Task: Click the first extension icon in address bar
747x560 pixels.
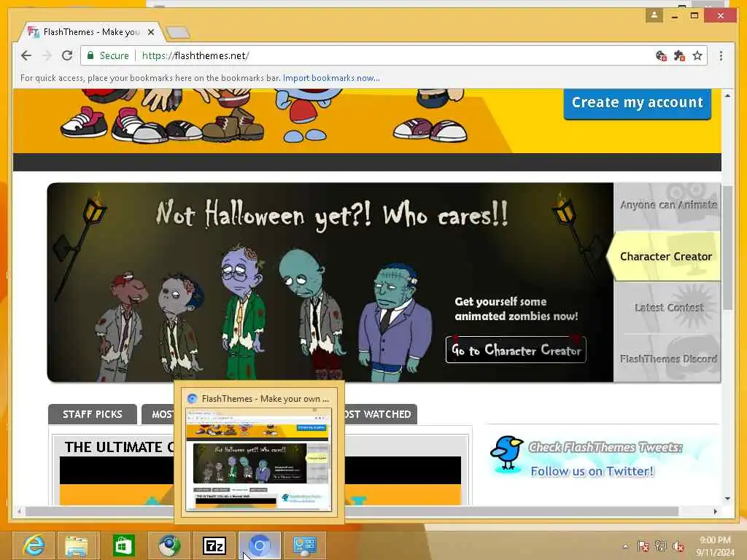Action: pos(661,55)
